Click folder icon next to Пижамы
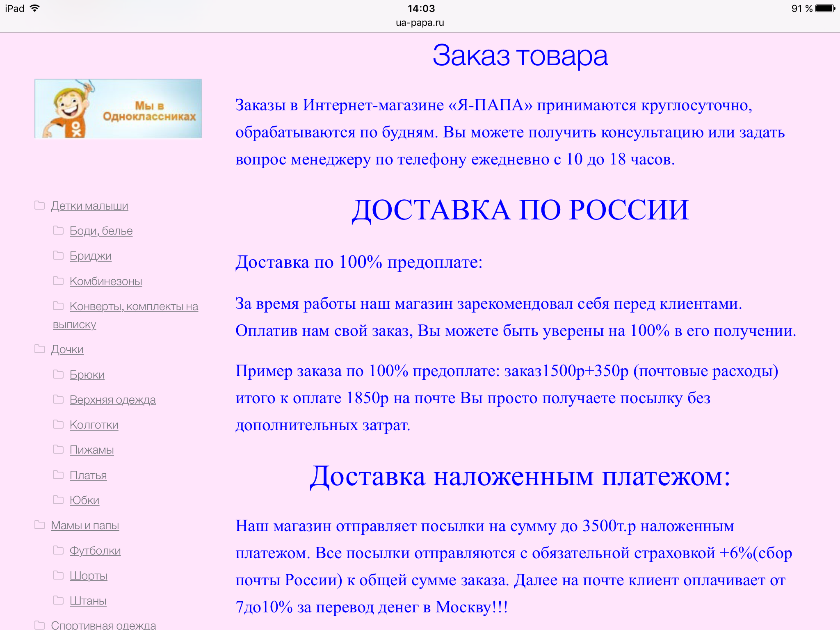 click(x=58, y=449)
